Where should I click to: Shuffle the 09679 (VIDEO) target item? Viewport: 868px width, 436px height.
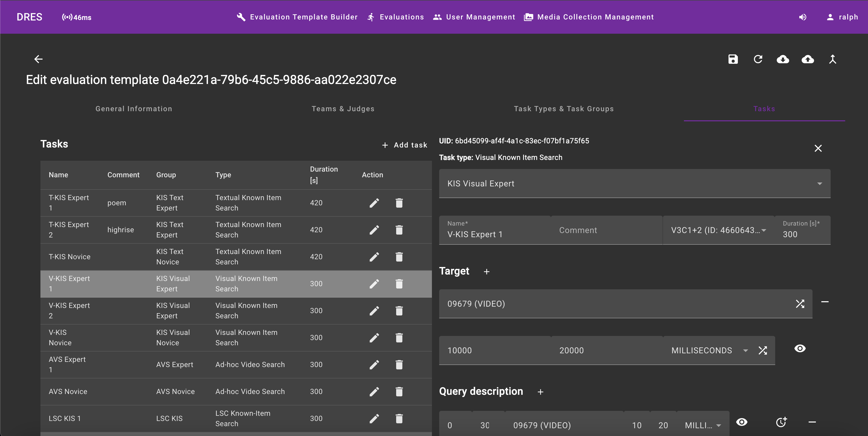point(800,304)
